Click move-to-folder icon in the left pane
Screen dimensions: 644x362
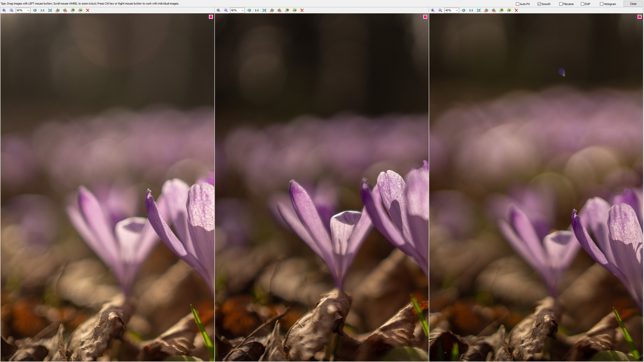pyautogui.click(x=80, y=10)
